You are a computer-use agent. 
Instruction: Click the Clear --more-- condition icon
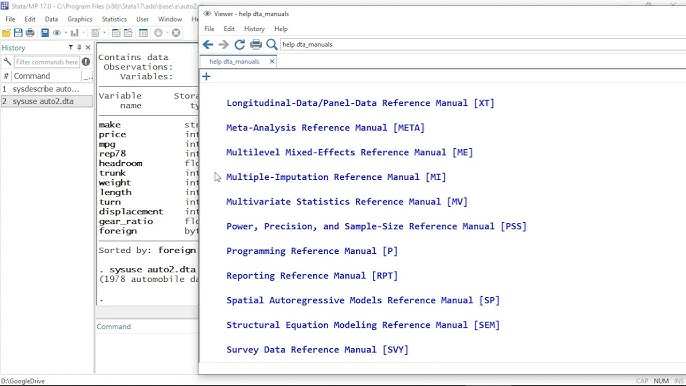(x=158, y=33)
